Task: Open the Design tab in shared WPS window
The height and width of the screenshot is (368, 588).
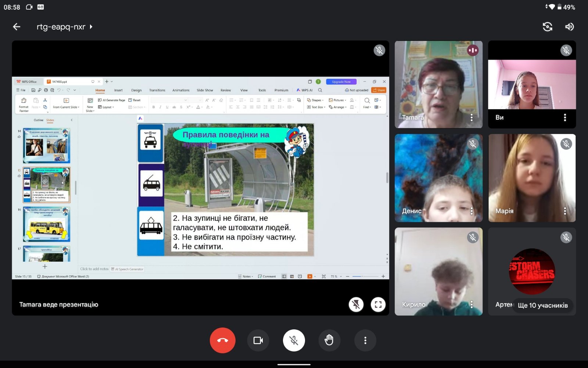Action: pos(136,90)
